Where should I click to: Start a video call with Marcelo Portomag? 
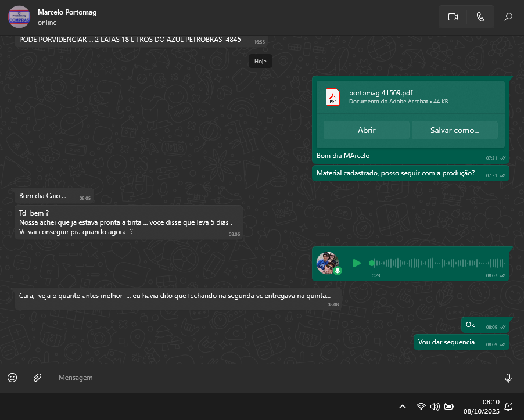coord(453,17)
